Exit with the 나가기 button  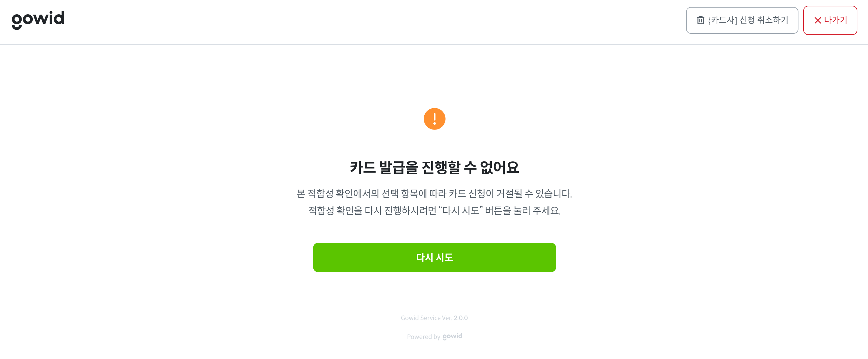click(x=830, y=20)
